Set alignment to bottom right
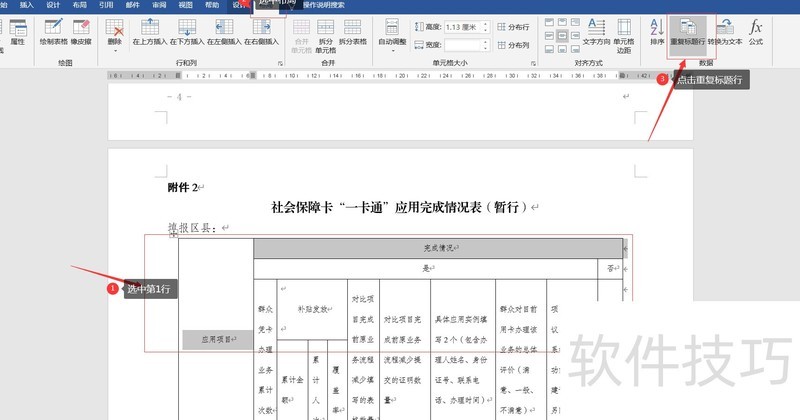The height and width of the screenshot is (420, 800). (575, 49)
